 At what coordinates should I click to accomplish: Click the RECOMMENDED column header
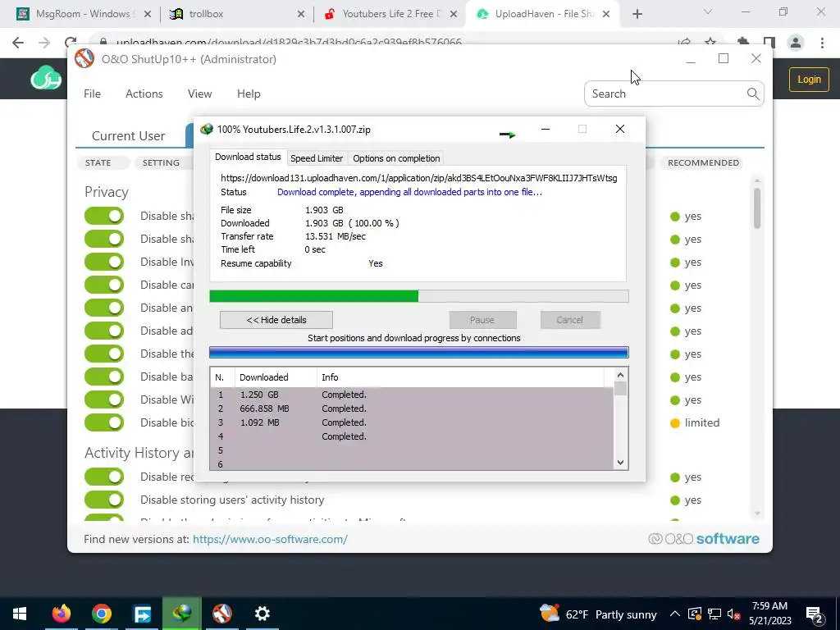click(703, 163)
